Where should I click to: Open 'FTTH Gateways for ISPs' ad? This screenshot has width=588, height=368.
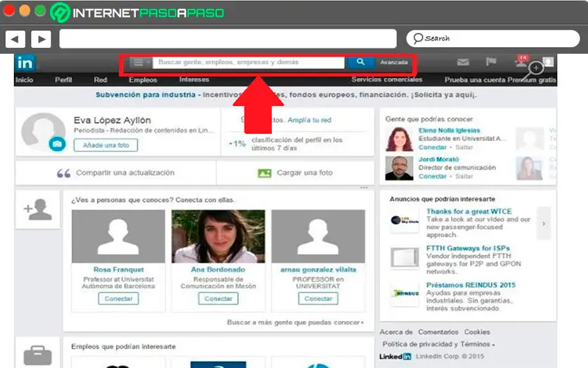468,248
